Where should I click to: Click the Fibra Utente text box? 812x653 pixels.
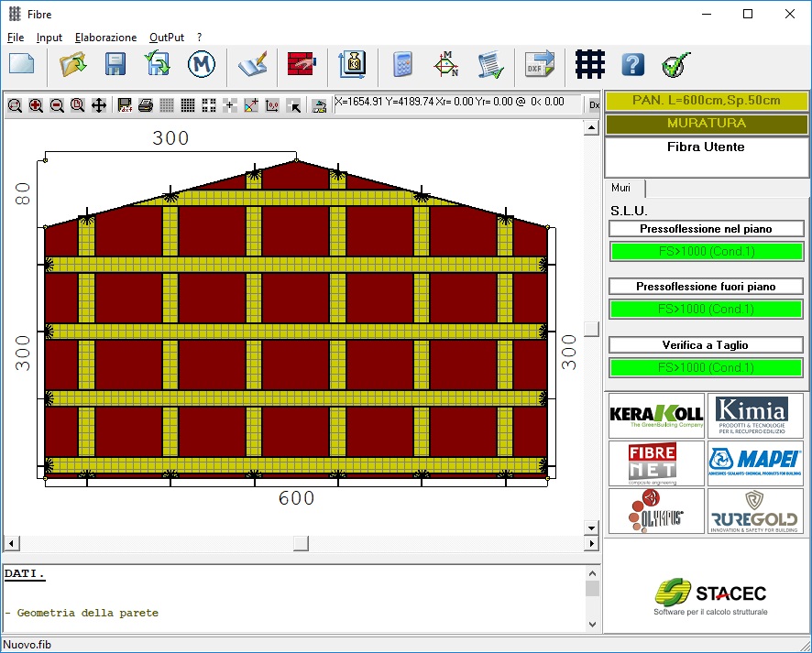click(x=707, y=158)
